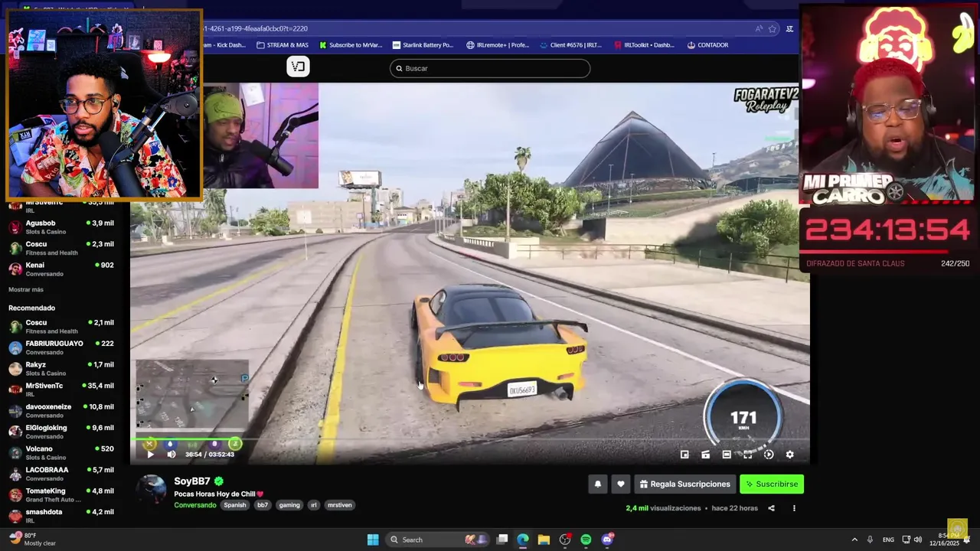980x551 pixels.
Task: Expand list with Mostrar más
Action: (26, 290)
